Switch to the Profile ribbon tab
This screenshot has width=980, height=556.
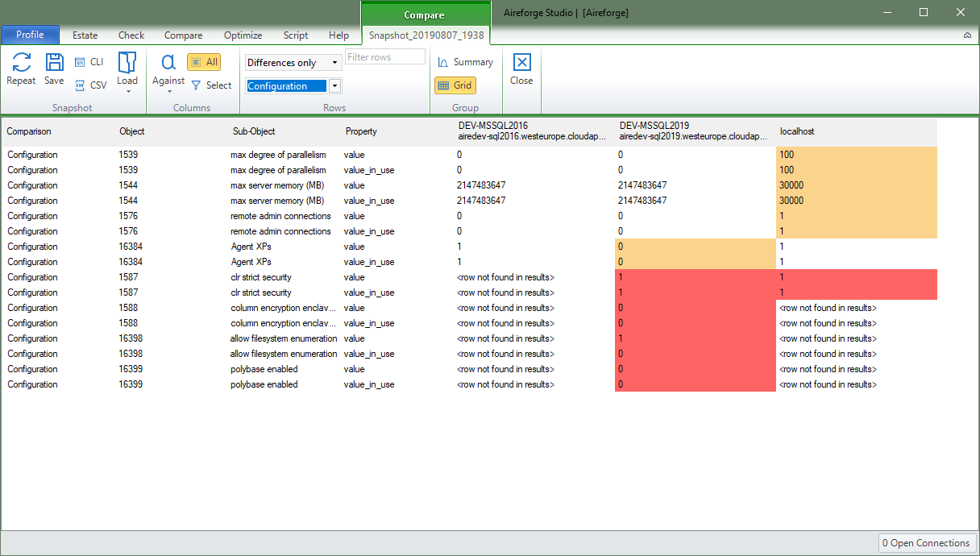pyautogui.click(x=30, y=35)
